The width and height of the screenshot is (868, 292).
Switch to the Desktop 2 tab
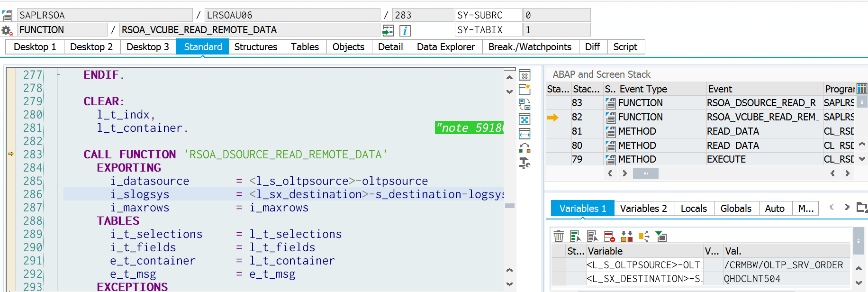click(91, 47)
